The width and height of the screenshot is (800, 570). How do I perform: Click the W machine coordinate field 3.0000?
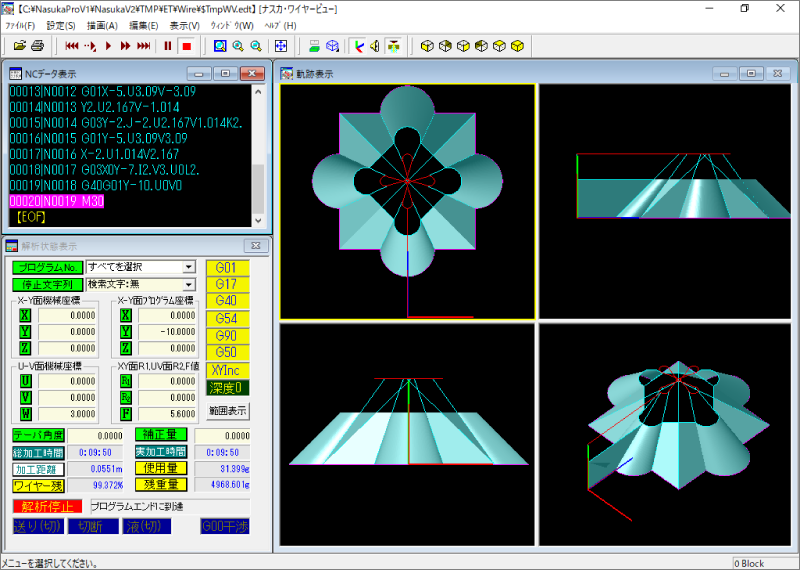pos(66,414)
